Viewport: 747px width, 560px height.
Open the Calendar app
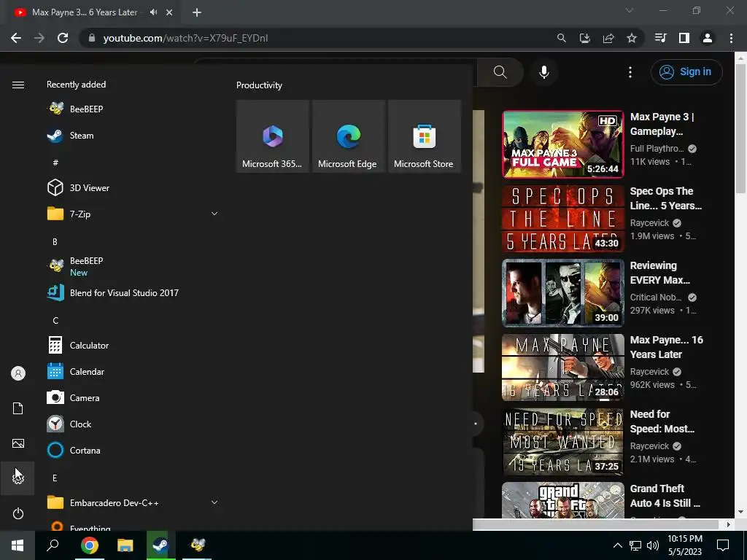(133, 371)
